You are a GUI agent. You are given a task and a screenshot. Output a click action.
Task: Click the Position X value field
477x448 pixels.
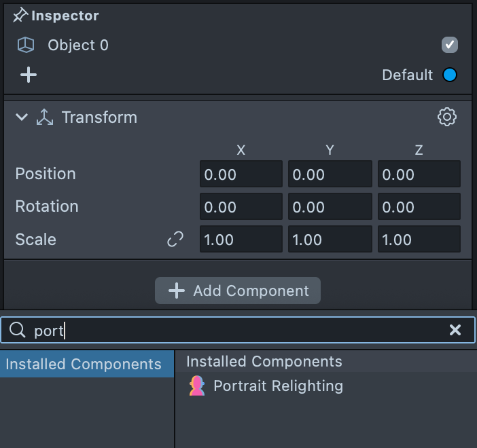coord(241,174)
